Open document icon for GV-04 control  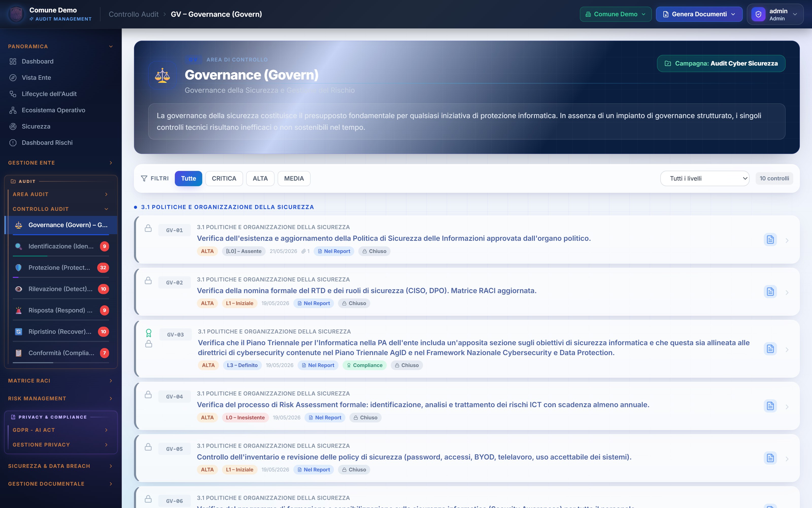point(770,406)
